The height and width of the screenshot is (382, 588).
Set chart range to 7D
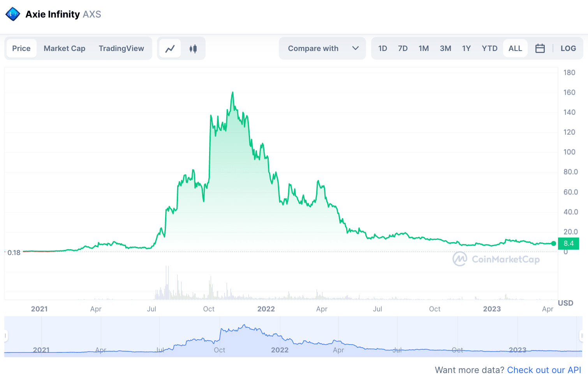(403, 48)
